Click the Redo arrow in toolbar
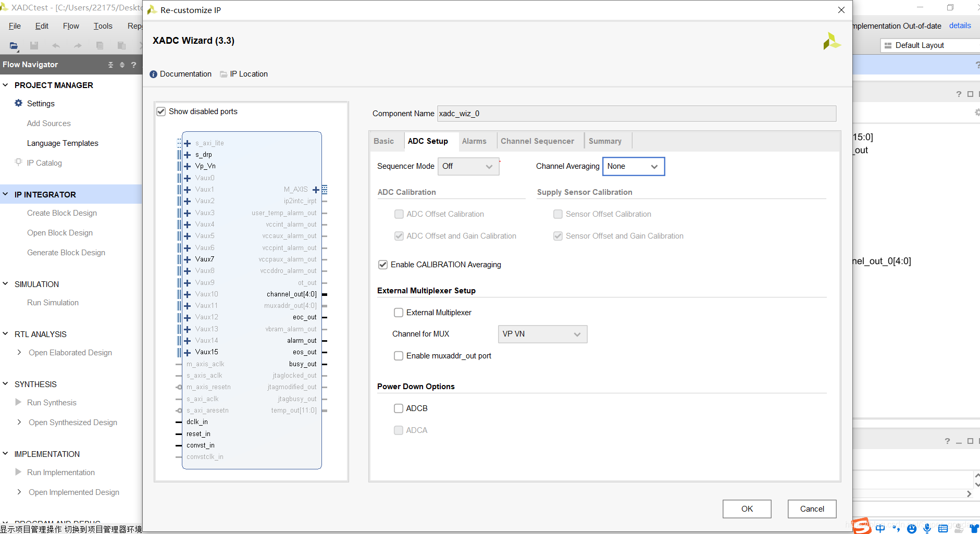 (x=78, y=46)
